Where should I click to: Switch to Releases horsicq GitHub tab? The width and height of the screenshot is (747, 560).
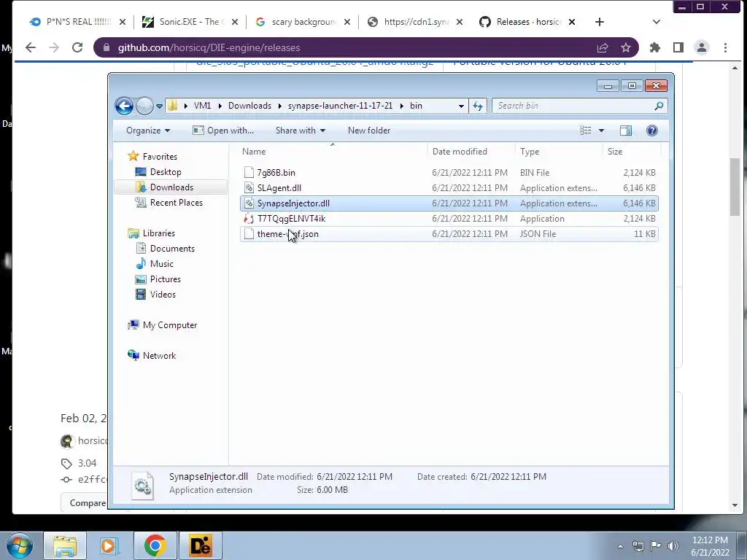[x=527, y=22]
